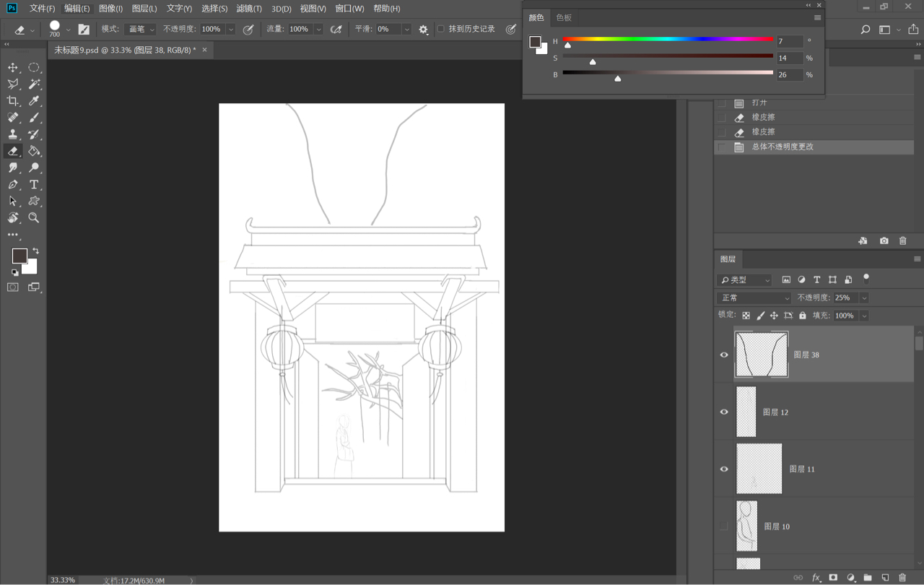
Task: Select the Eyedropper tool
Action: (34, 101)
